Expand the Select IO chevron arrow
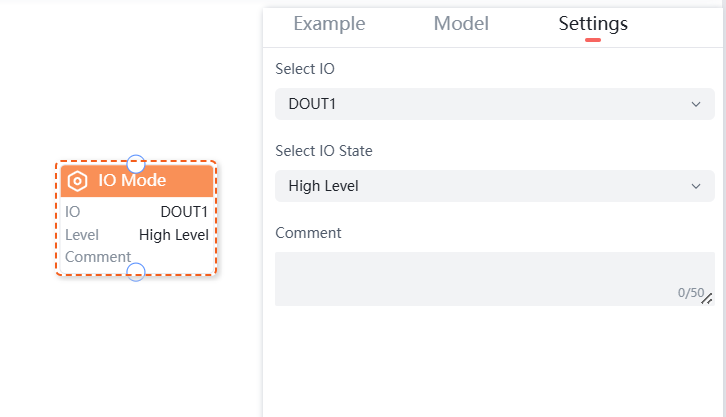The width and height of the screenshot is (726, 417). 696,104
